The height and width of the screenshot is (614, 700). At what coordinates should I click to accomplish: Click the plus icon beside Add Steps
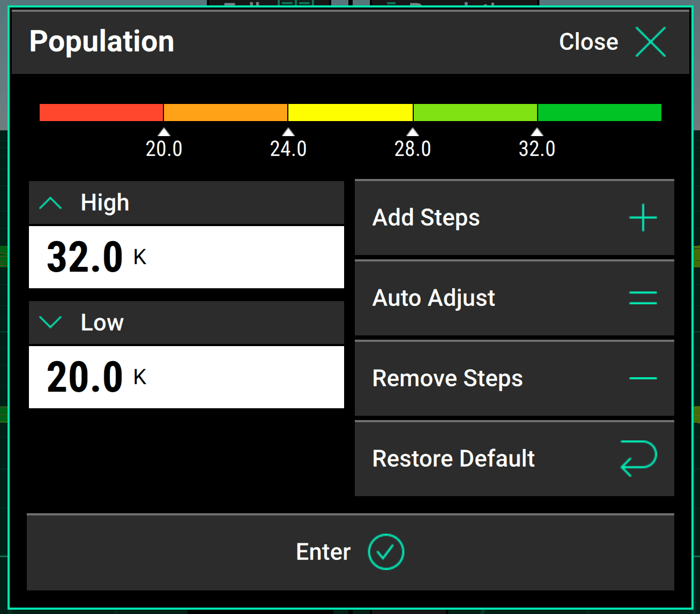pos(643,218)
